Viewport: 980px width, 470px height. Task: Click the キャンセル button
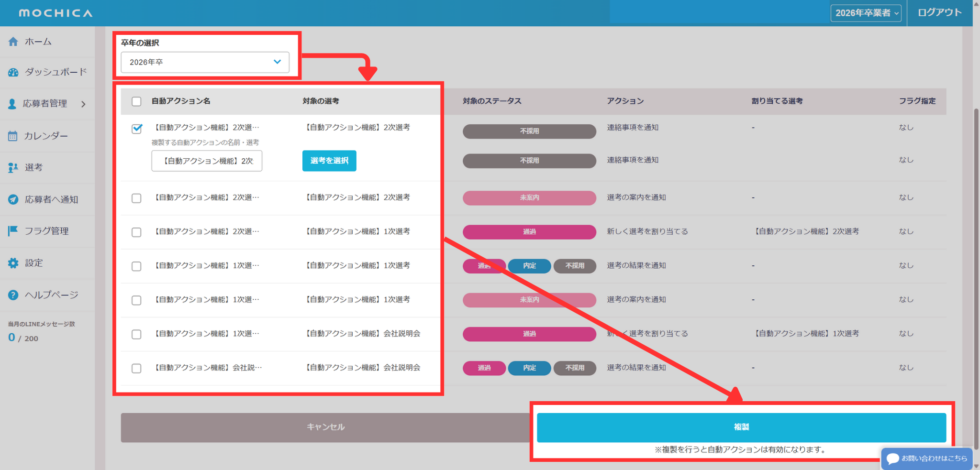coord(325,427)
